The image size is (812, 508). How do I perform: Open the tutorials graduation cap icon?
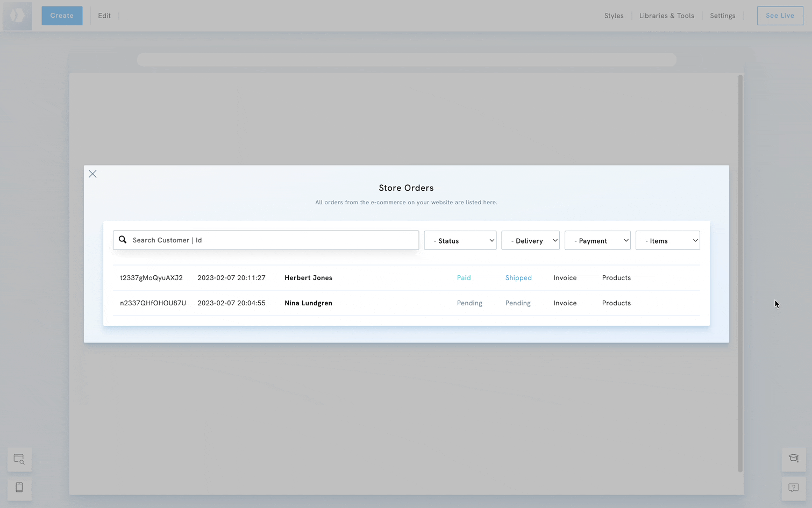coord(793,459)
